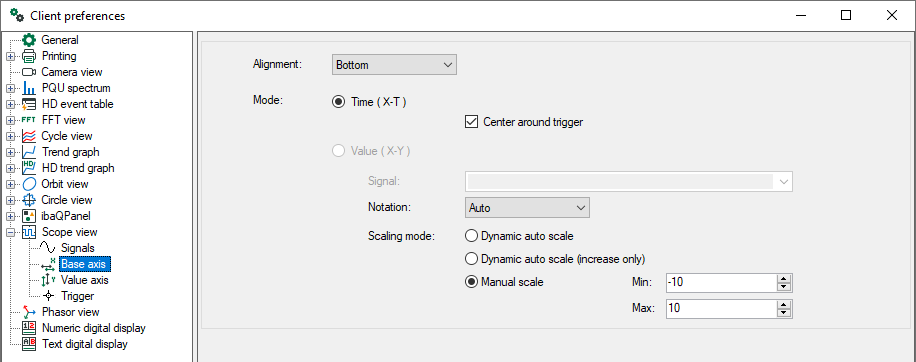Open the Alignment dropdown showing Bottom
The image size is (916, 362).
click(394, 65)
